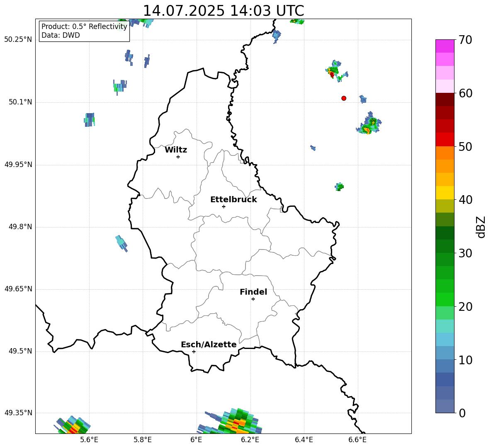Click the latitude label 50.25°N

coord(18,40)
